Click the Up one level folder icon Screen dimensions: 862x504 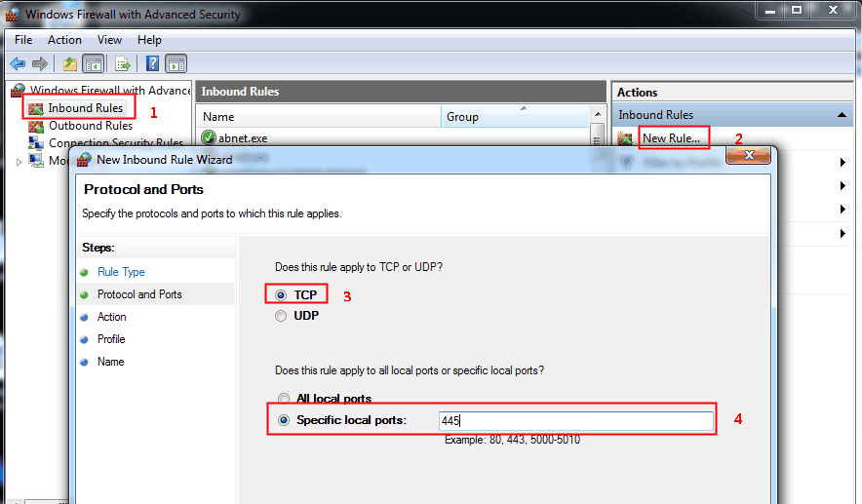coord(70,63)
